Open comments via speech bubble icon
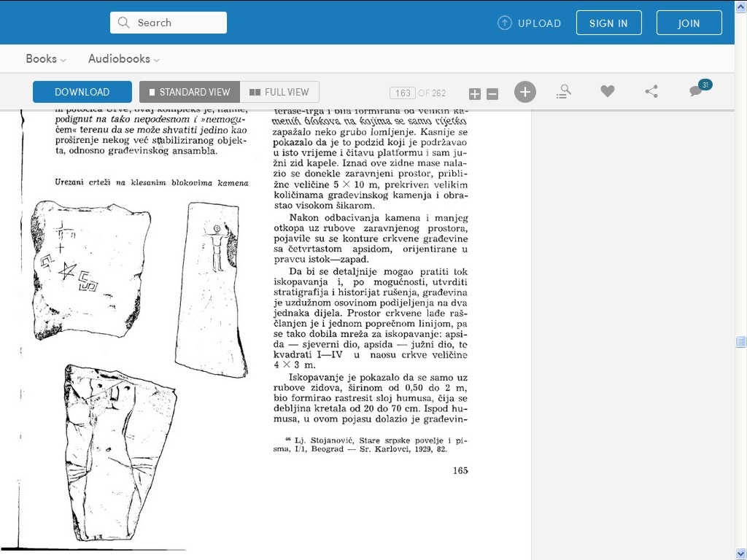This screenshot has width=747, height=560. [695, 91]
